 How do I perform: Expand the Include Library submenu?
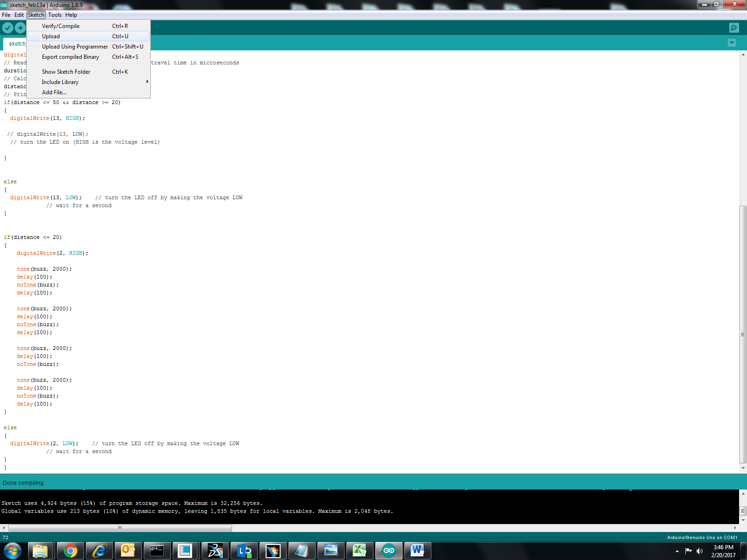[60, 82]
